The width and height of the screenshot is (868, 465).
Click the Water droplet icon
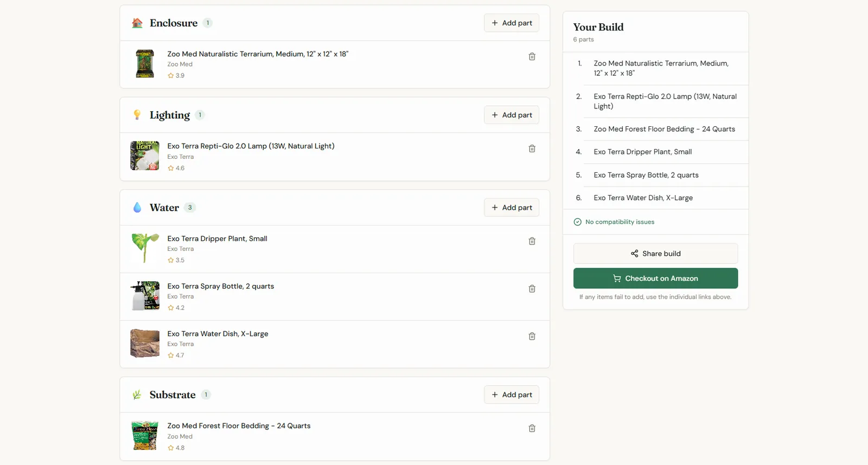pyautogui.click(x=137, y=208)
